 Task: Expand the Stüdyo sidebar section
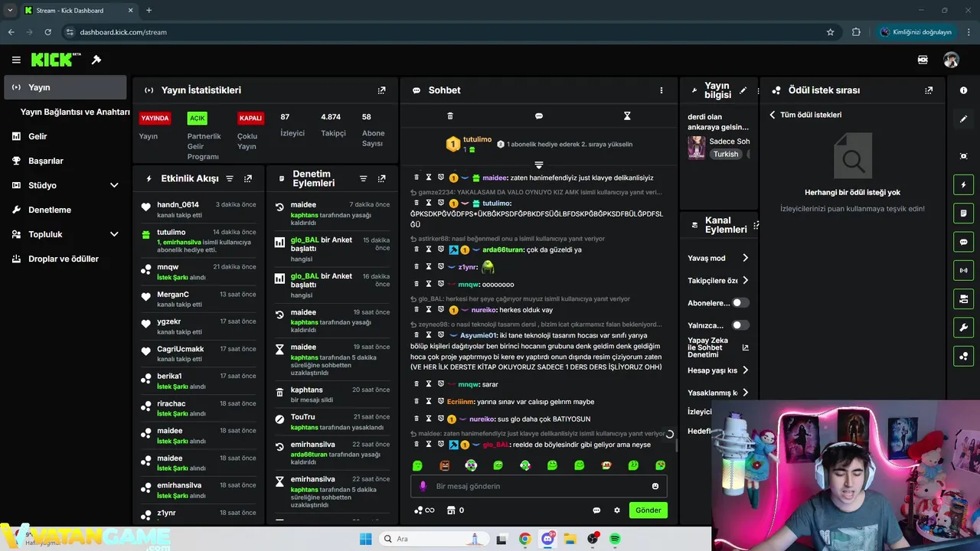[x=114, y=185]
